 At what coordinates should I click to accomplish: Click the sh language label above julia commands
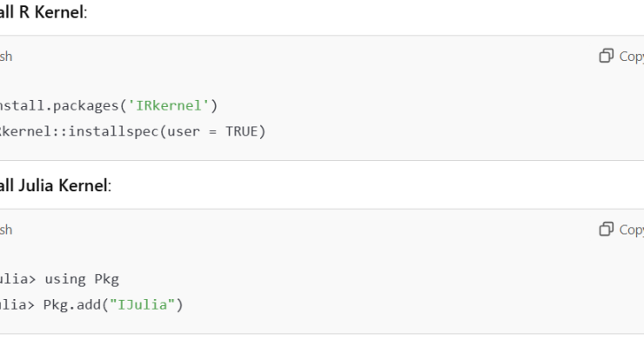click(6, 230)
